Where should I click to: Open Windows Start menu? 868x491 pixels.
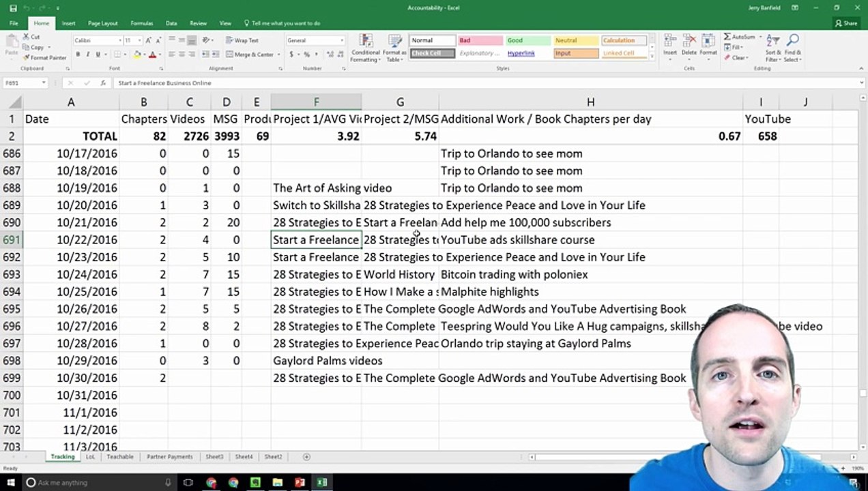[x=12, y=483]
